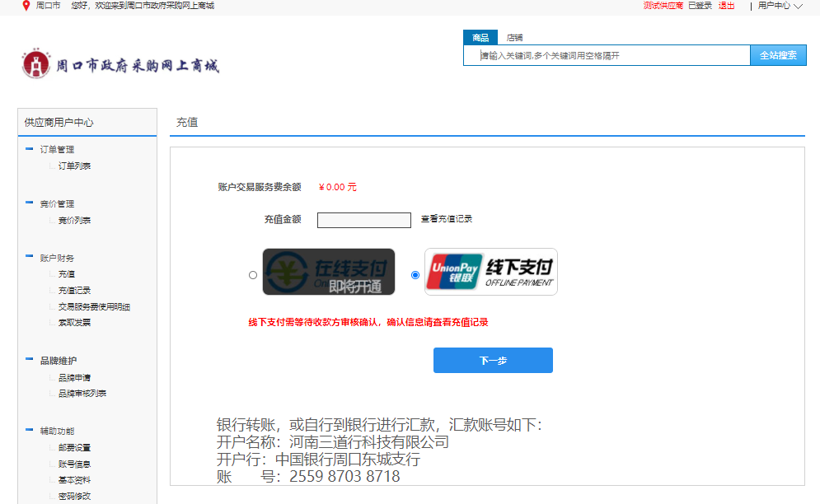Open 账号信息 in sidebar
820x504 pixels.
(74, 464)
